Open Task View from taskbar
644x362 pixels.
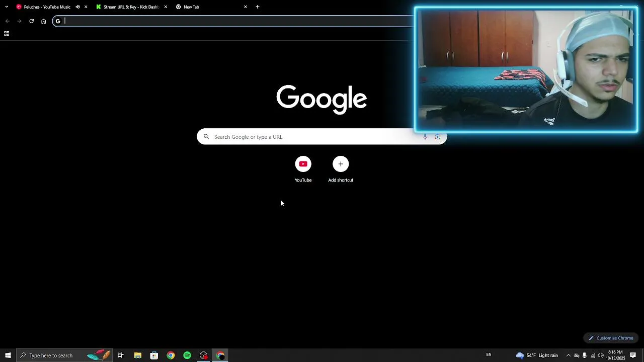tap(121, 355)
